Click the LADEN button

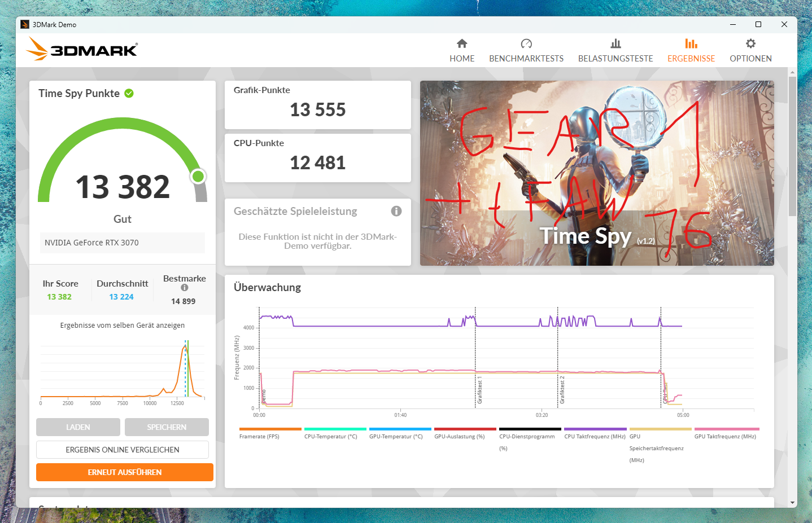pos(78,427)
